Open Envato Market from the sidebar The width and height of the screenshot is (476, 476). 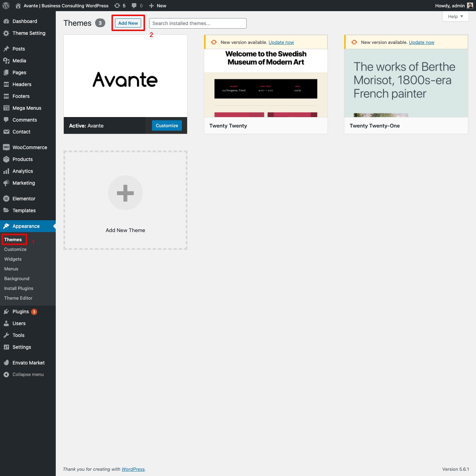click(x=28, y=362)
